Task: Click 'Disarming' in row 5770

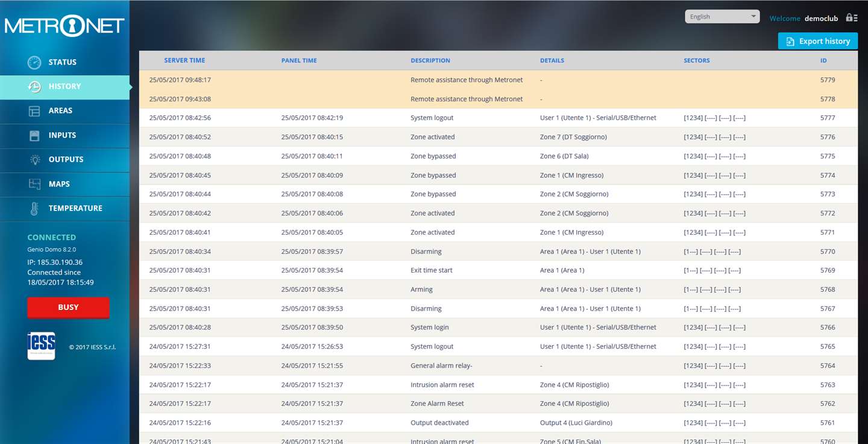Action: 426,252
